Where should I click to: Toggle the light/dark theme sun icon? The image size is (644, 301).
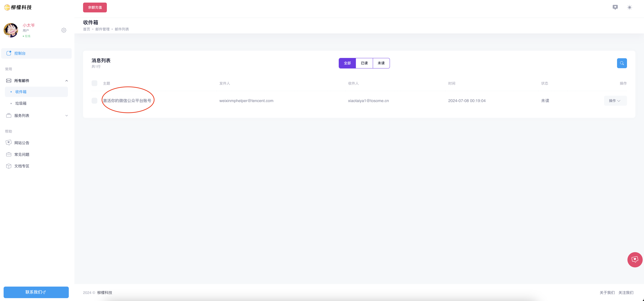[629, 7]
